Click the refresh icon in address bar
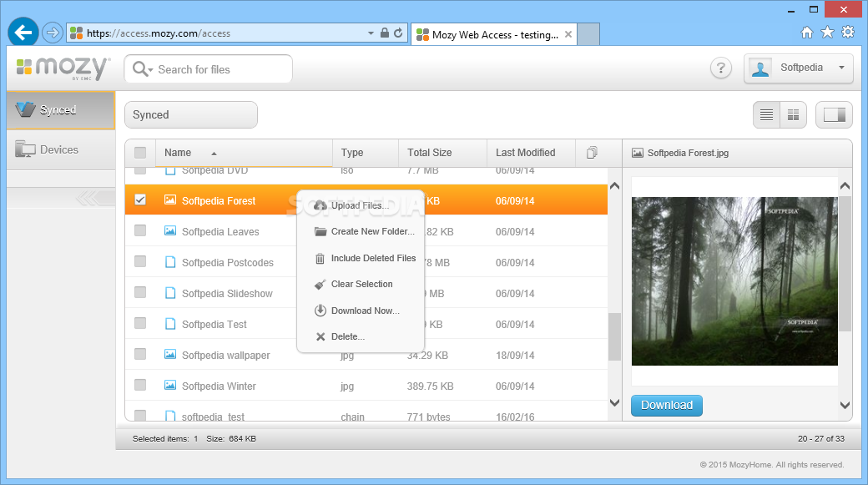The image size is (868, 485). 398,33
